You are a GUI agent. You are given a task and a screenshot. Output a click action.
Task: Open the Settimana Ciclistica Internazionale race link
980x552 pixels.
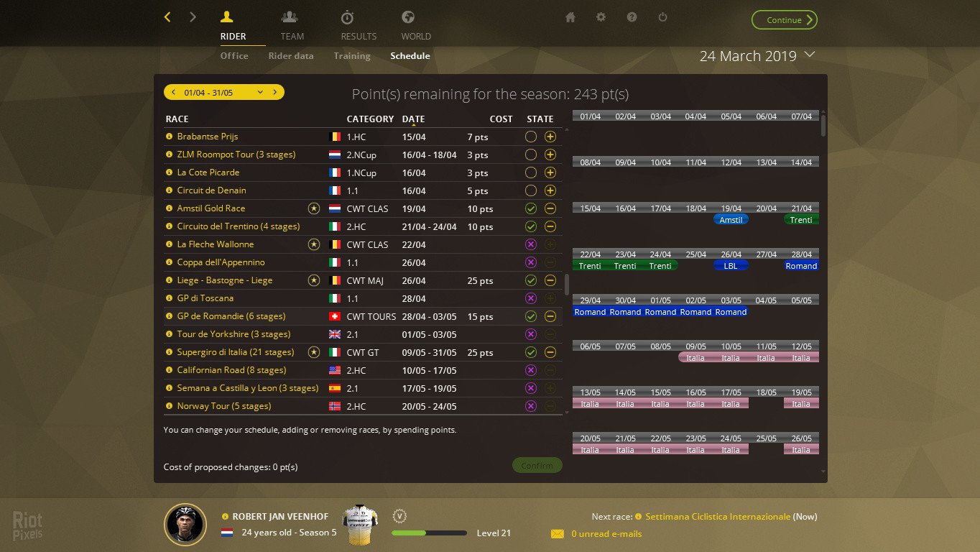718,516
